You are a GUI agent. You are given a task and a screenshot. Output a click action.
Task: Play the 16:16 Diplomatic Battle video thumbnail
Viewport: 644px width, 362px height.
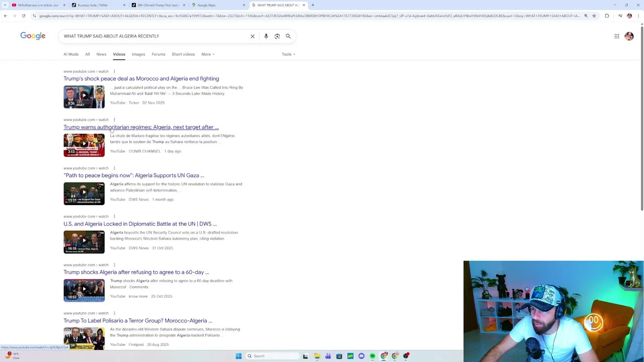pyautogui.click(x=84, y=242)
